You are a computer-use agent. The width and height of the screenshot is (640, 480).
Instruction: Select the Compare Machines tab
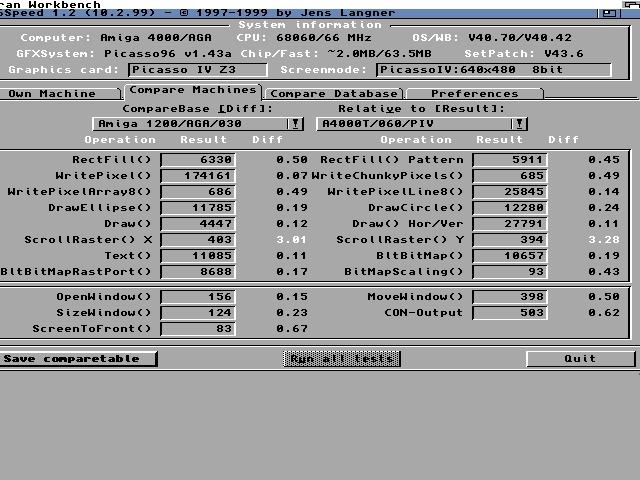coord(193,90)
